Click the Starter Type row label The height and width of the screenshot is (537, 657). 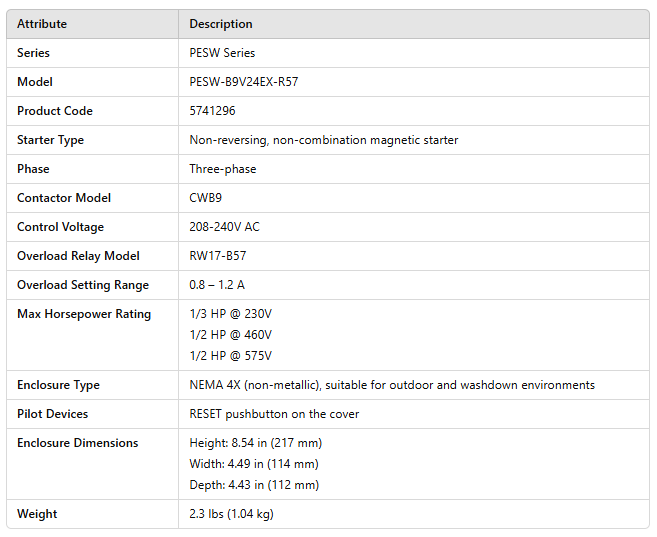click(50, 140)
